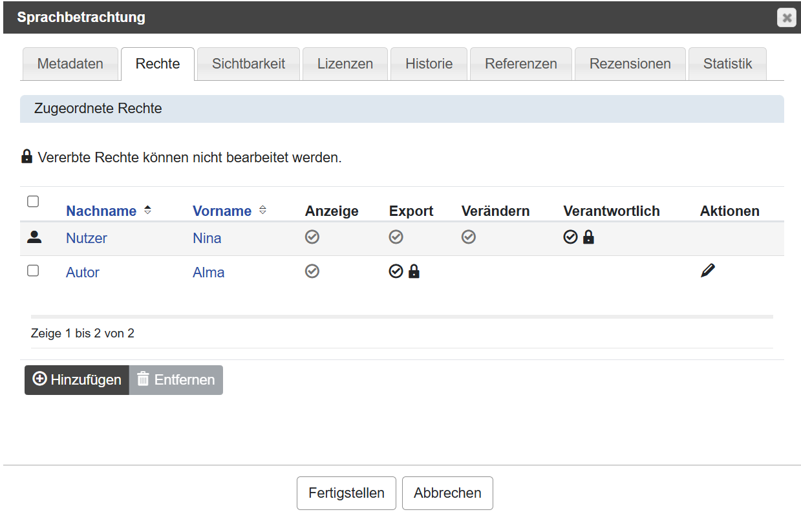The height and width of the screenshot is (532, 801).
Task: Click the pencil edit icon for Alma Autor
Action: tap(708, 271)
